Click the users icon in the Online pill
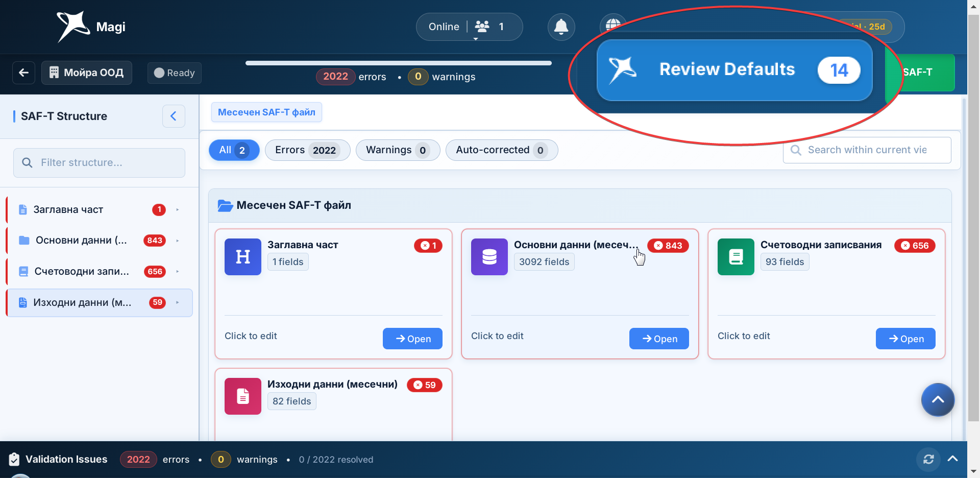 (x=482, y=26)
